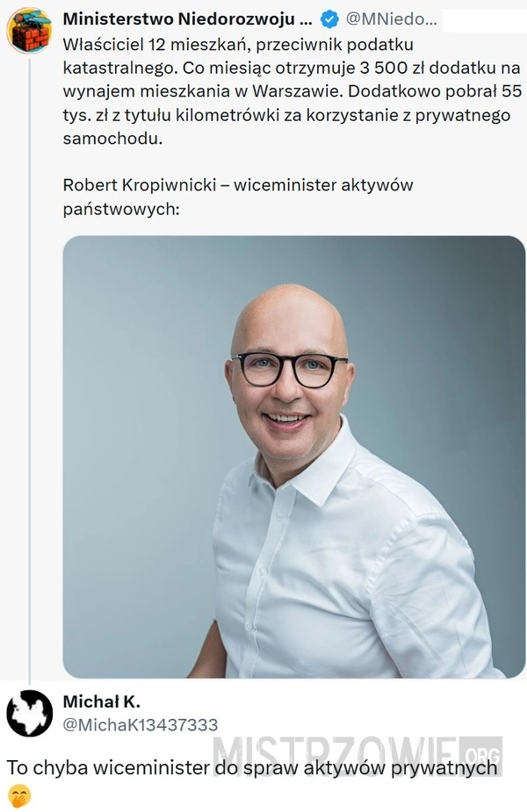Click the 'katastralnego. Co miesiąc otrzymuje' text line
The height and width of the screenshot is (812, 527).
[291, 68]
